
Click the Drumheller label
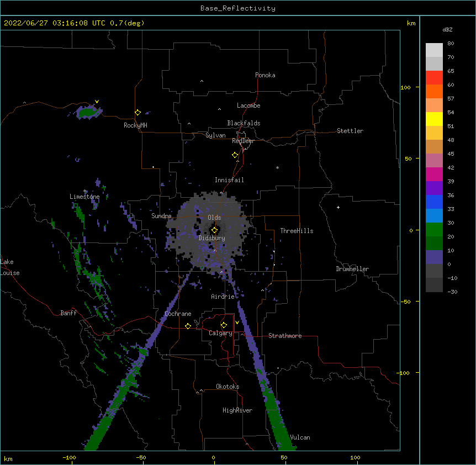(352, 269)
